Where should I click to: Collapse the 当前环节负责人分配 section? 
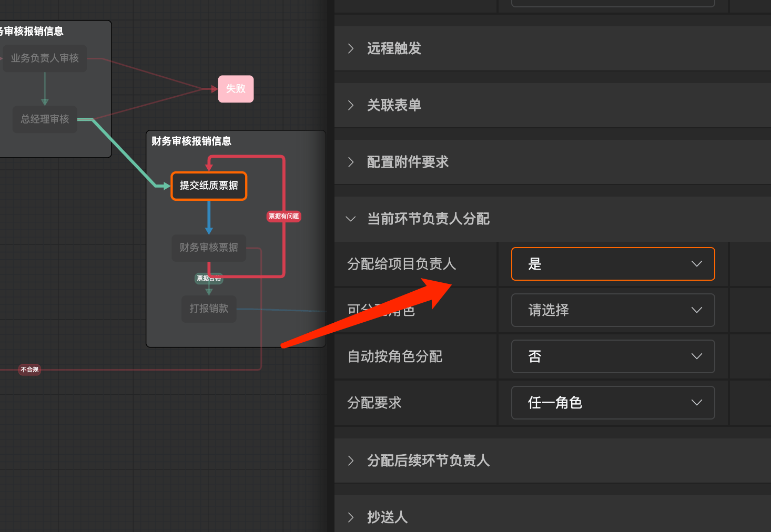tap(552, 219)
